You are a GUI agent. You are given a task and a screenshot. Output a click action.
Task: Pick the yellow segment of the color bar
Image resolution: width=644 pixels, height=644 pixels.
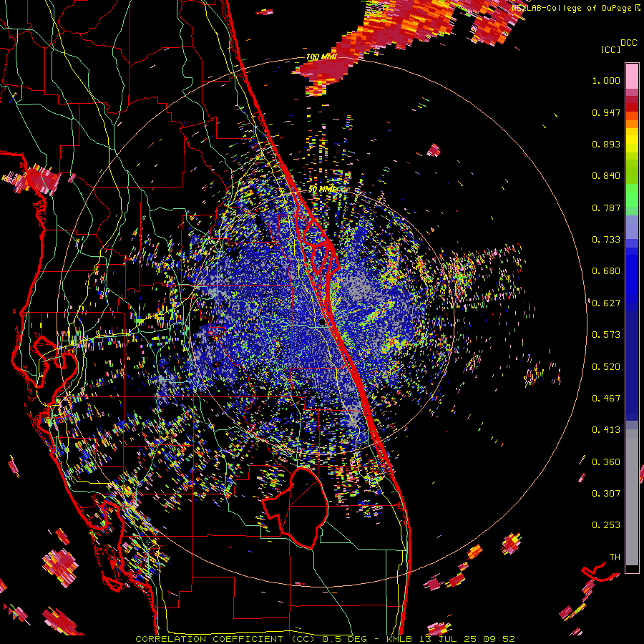coord(632,140)
